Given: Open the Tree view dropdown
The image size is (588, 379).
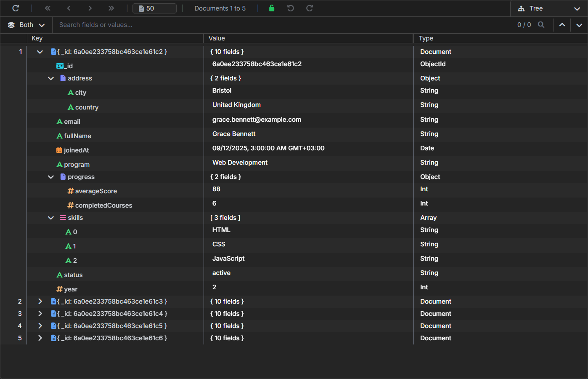Looking at the screenshot, I should [549, 8].
